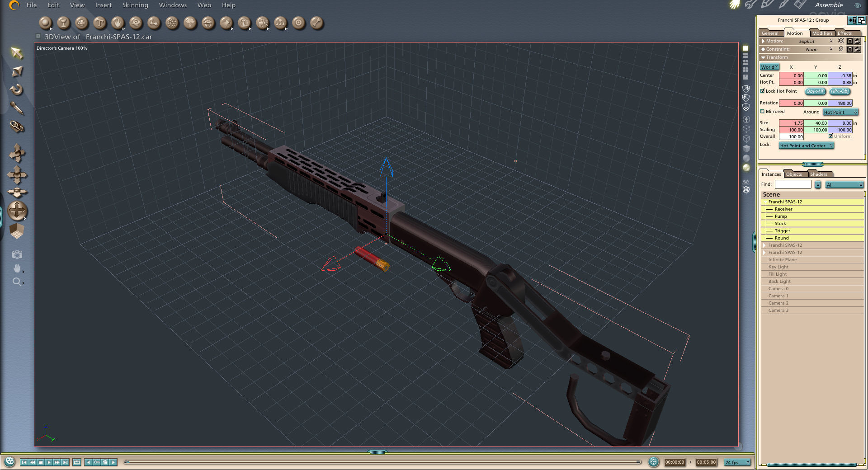Select the vertex modeler goblet icon

(x=63, y=23)
